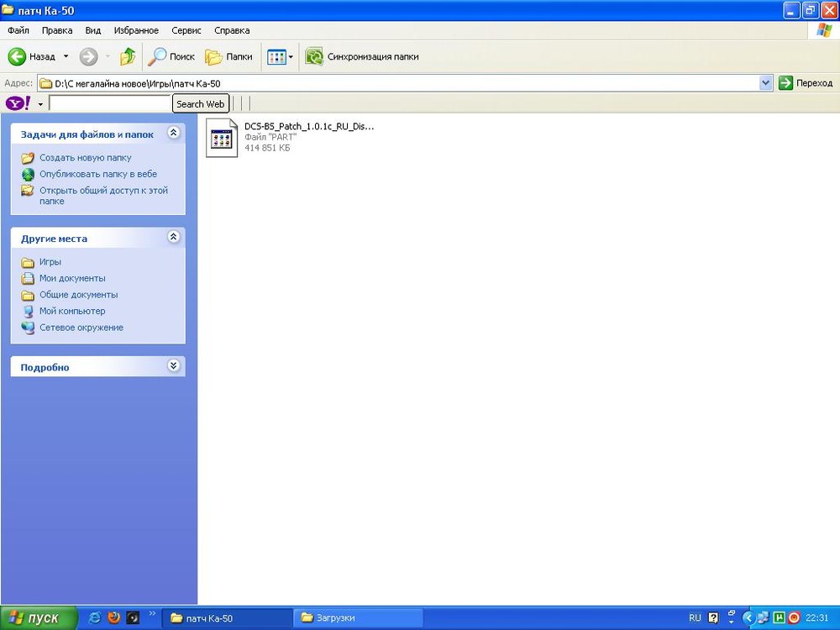Click inside the Yahoo search input field

coord(109,102)
